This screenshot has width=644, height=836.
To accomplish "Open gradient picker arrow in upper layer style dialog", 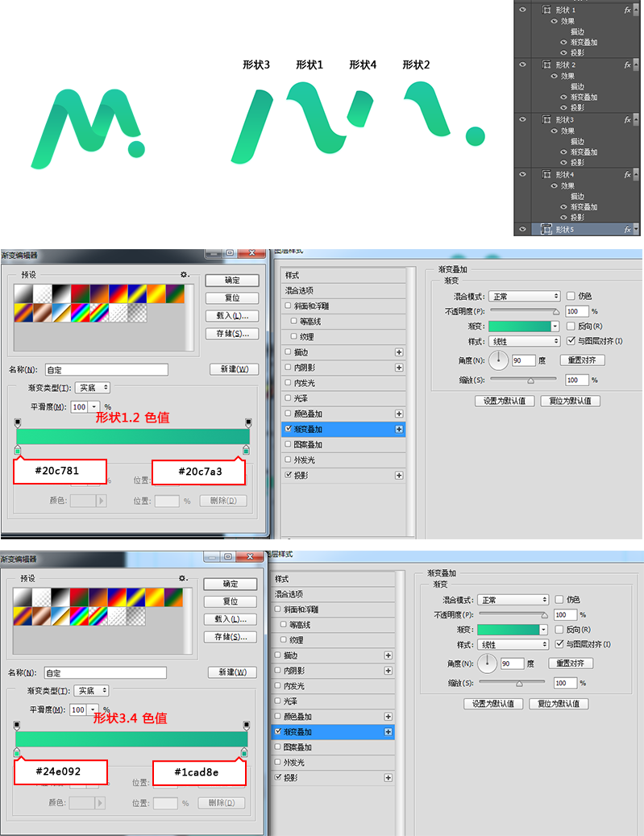I will pos(555,326).
